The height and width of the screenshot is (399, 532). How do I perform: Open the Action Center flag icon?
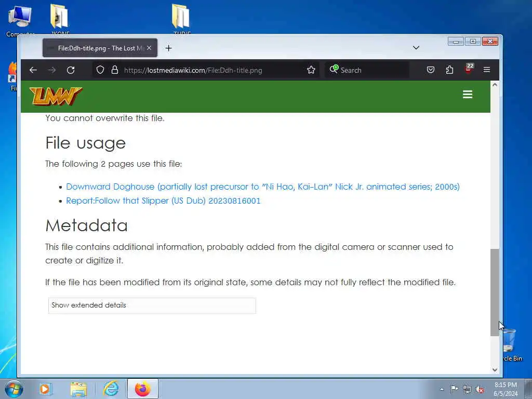(x=454, y=389)
